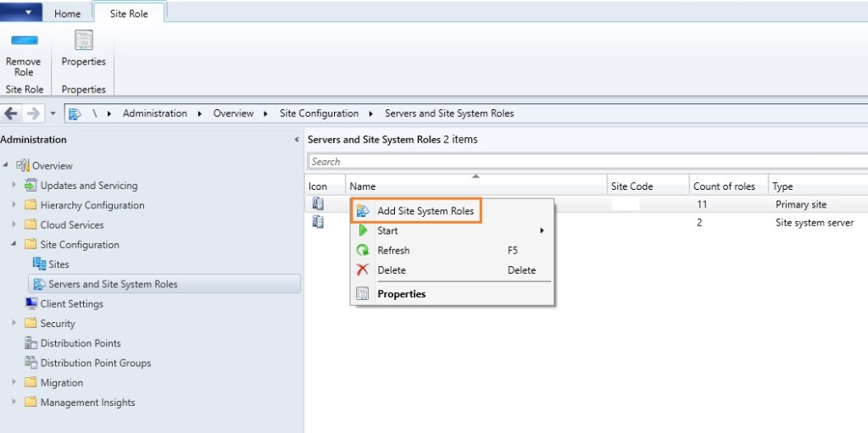Click the Servers and Site System Roles tree icon

39,284
